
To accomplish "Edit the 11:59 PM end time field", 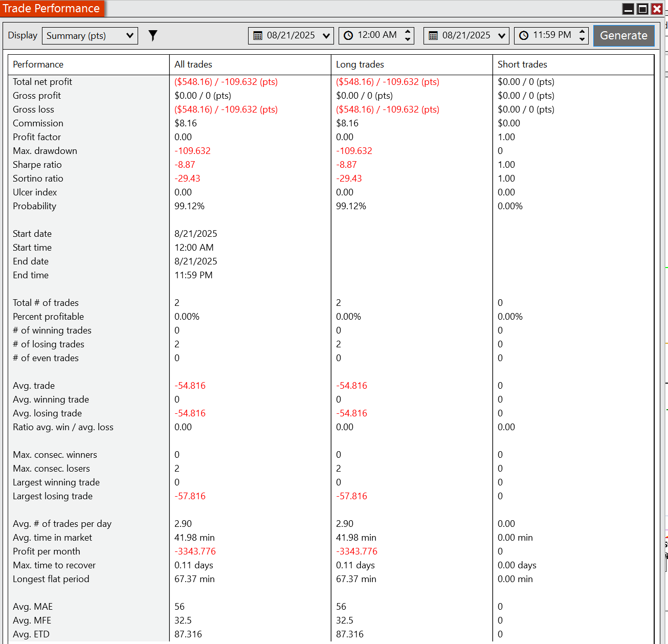I will click(552, 35).
